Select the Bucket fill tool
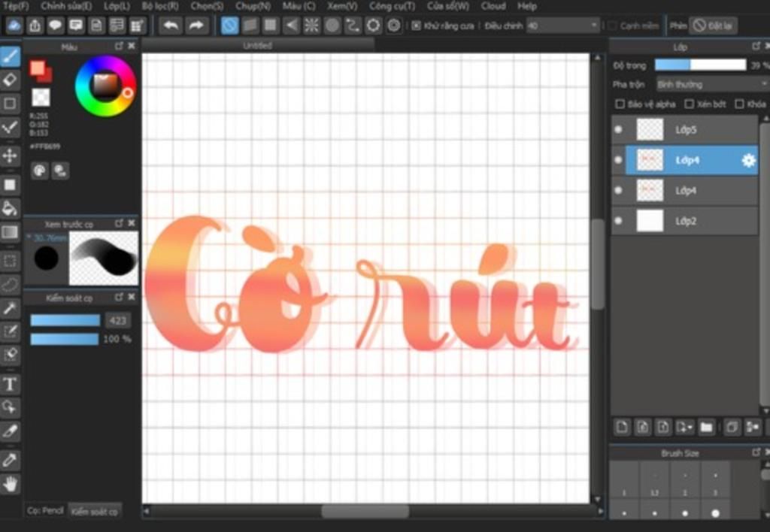 [x=10, y=209]
